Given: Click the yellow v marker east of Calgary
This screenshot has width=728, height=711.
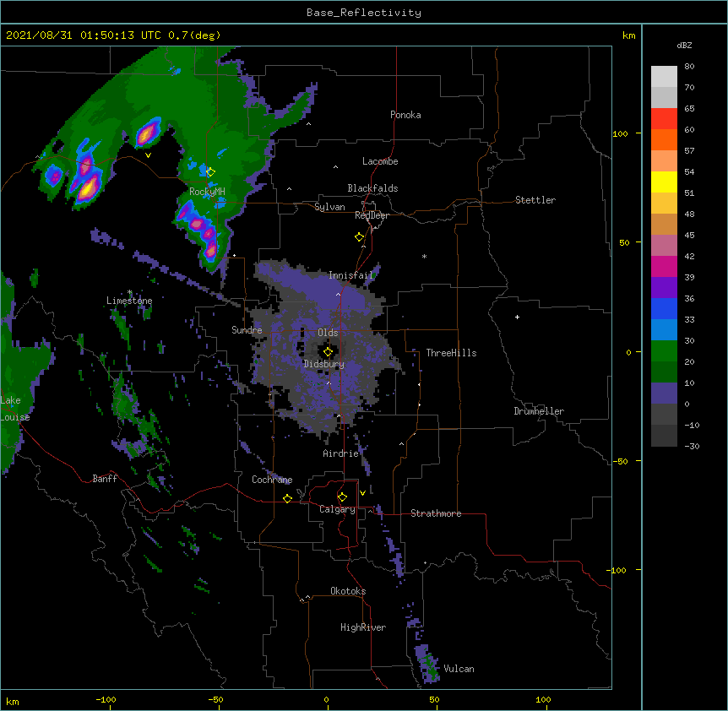Looking at the screenshot, I should [x=362, y=493].
